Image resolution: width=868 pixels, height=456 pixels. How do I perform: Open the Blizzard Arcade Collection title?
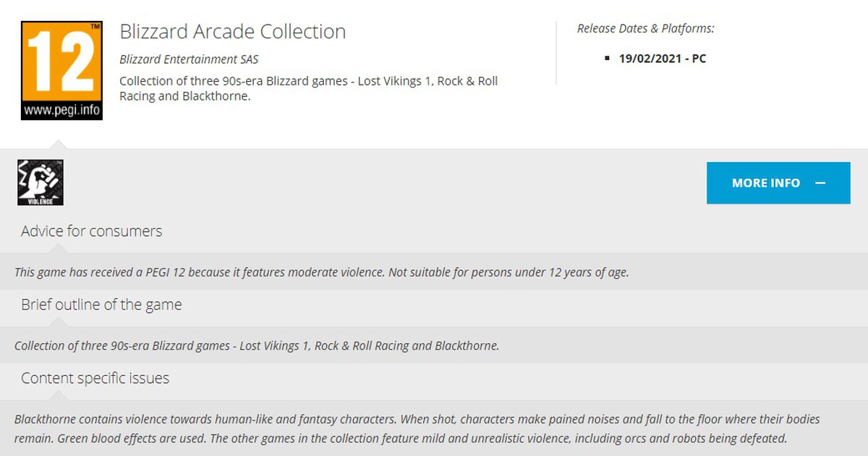(x=232, y=32)
